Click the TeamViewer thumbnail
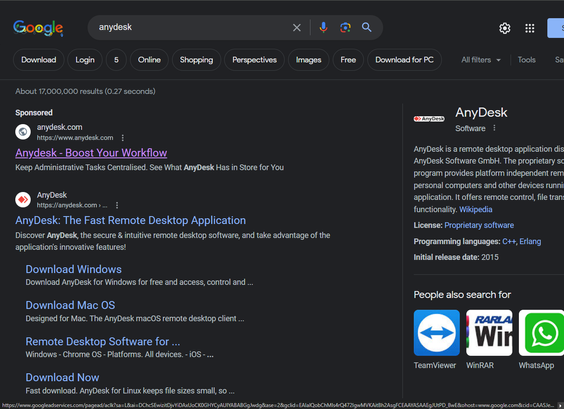 pos(436,333)
